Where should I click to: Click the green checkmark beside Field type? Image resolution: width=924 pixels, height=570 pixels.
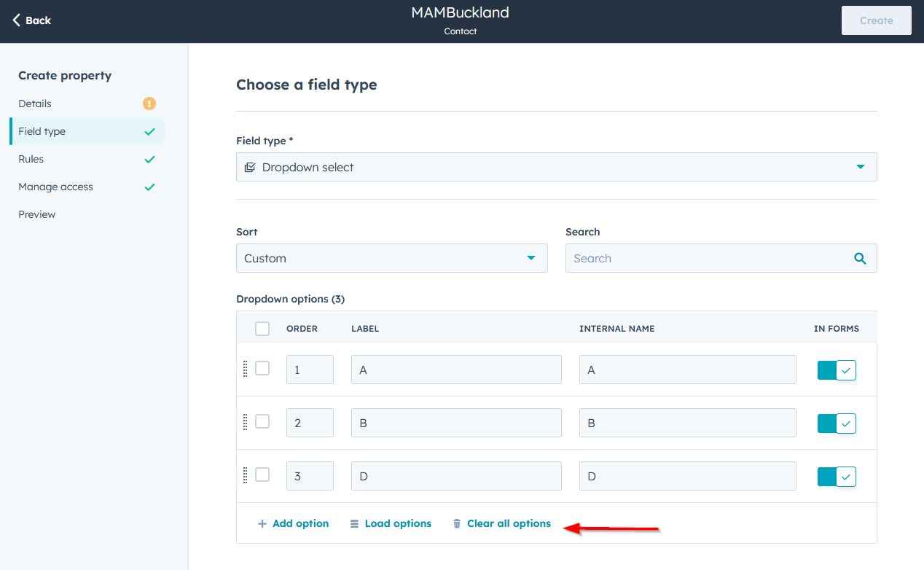tap(149, 131)
